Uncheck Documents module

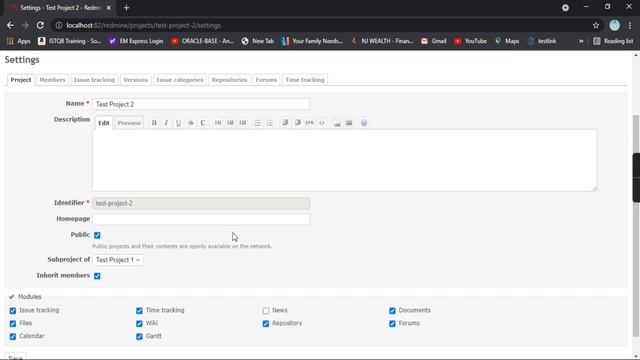tap(392, 311)
